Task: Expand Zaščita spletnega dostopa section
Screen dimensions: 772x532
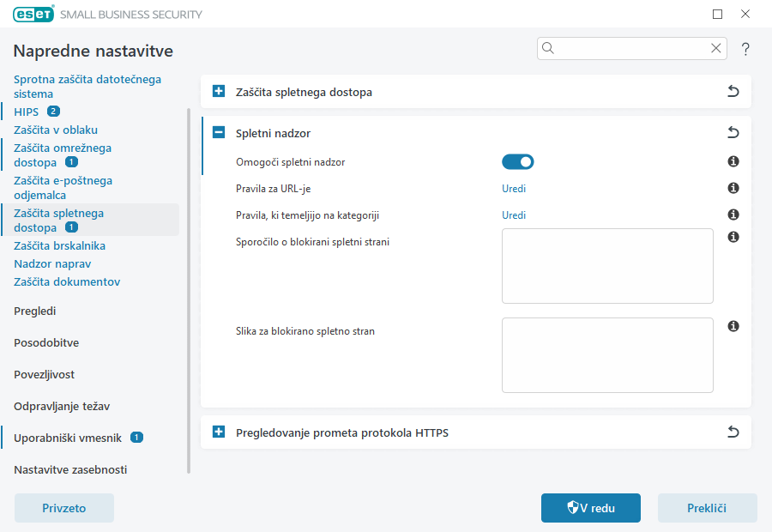Action: click(x=219, y=91)
